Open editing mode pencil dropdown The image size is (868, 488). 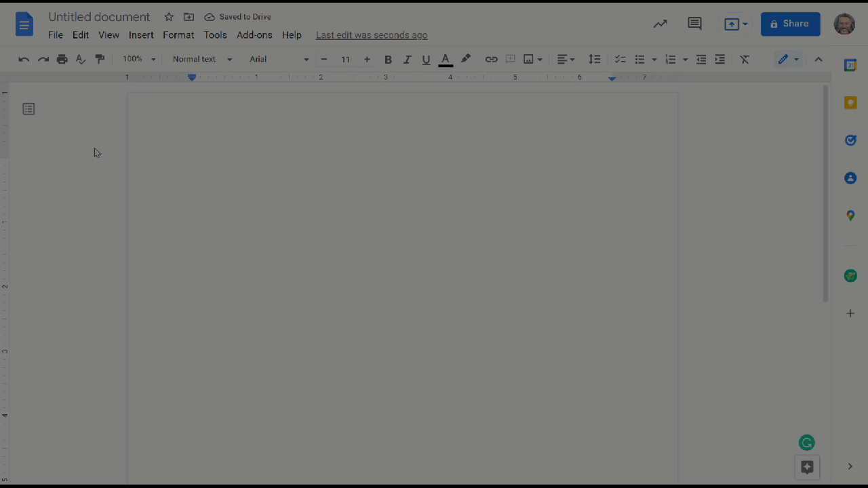788,60
